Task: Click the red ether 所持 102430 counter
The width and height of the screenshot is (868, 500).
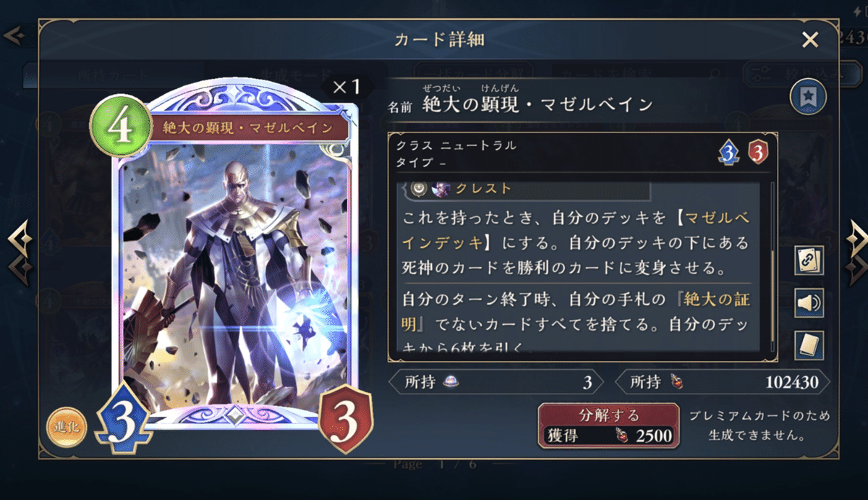Action: 723,382
